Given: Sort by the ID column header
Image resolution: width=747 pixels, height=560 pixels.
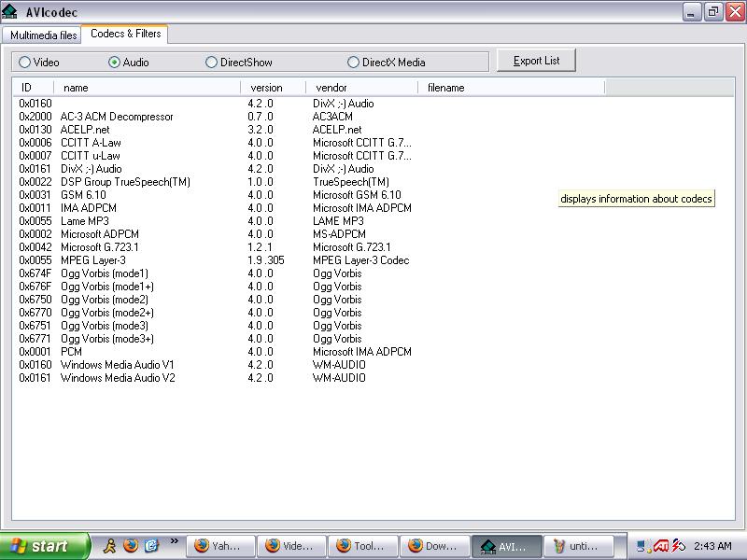Looking at the screenshot, I should 33,88.
